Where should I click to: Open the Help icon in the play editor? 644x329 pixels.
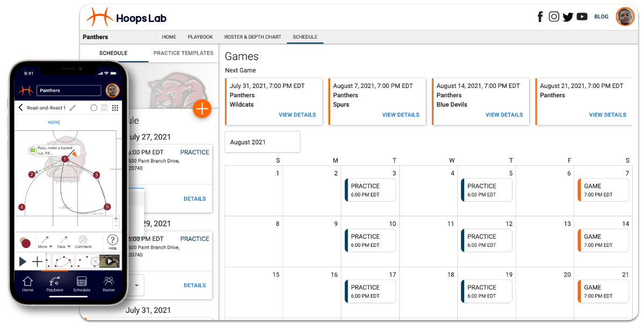(112, 240)
